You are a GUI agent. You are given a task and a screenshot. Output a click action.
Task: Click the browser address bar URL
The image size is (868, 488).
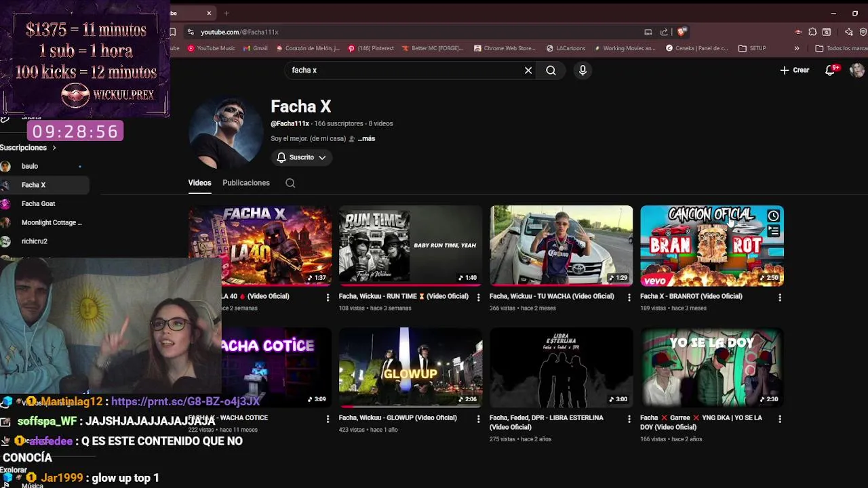[x=239, y=32]
